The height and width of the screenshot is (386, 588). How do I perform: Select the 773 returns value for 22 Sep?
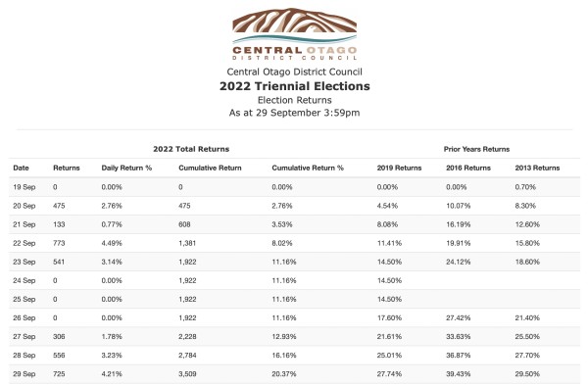(59, 243)
